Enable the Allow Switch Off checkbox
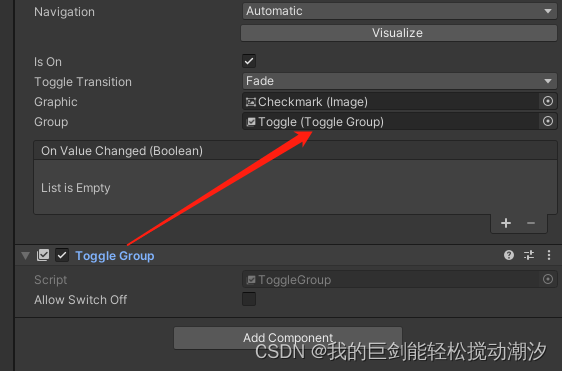This screenshot has width=562, height=371. 249,299
